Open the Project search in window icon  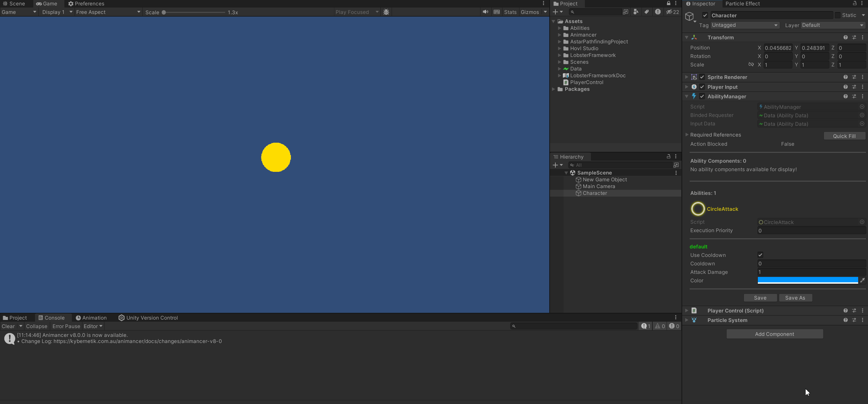click(626, 12)
